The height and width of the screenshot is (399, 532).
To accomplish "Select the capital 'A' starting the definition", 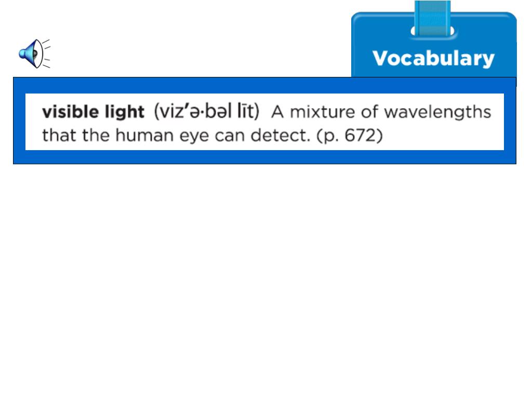I will click(x=277, y=112).
